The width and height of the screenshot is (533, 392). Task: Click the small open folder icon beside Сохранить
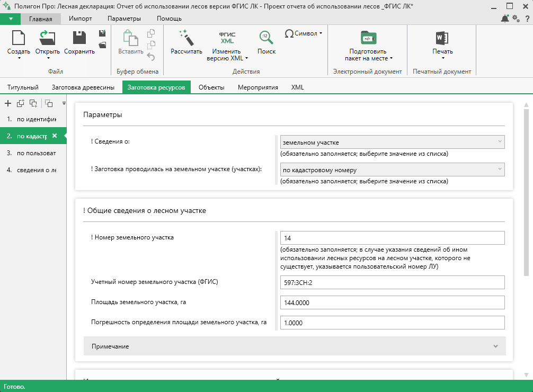pyautogui.click(x=102, y=45)
